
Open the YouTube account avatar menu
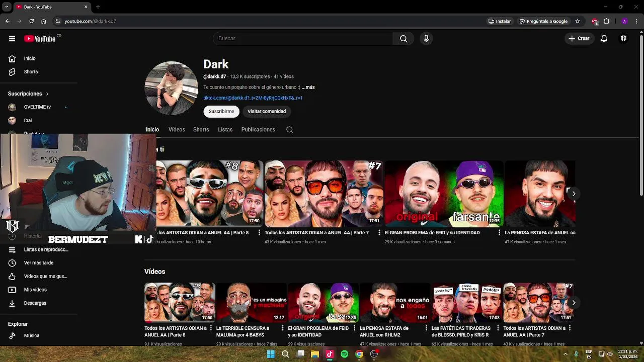point(623,39)
